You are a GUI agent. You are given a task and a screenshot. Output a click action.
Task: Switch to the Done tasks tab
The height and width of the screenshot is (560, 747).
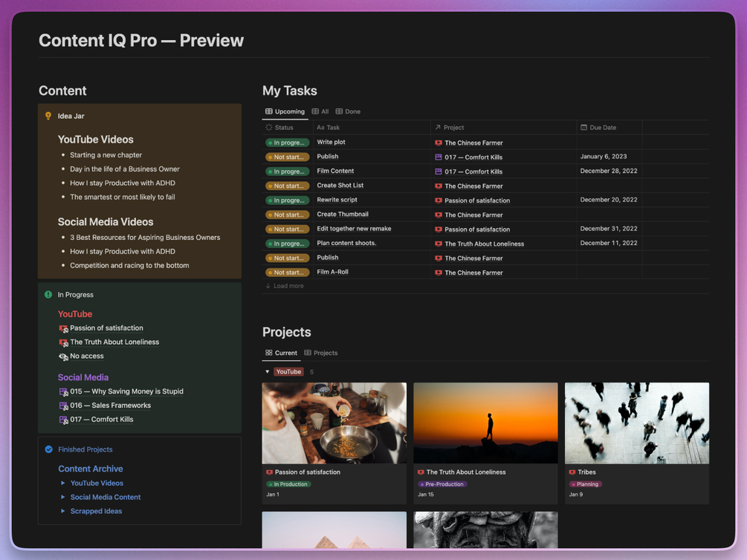coord(349,111)
